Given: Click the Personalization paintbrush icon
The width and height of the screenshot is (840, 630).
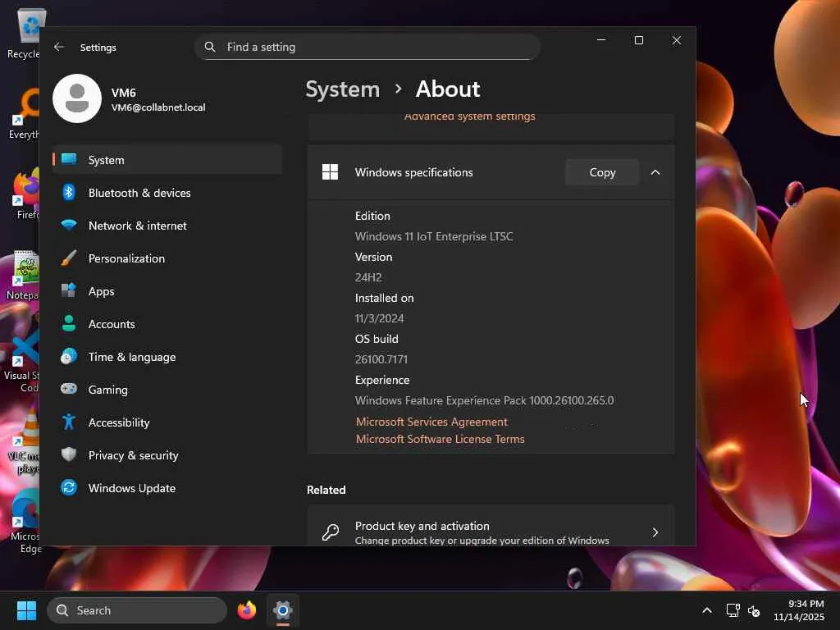Looking at the screenshot, I should (x=69, y=258).
